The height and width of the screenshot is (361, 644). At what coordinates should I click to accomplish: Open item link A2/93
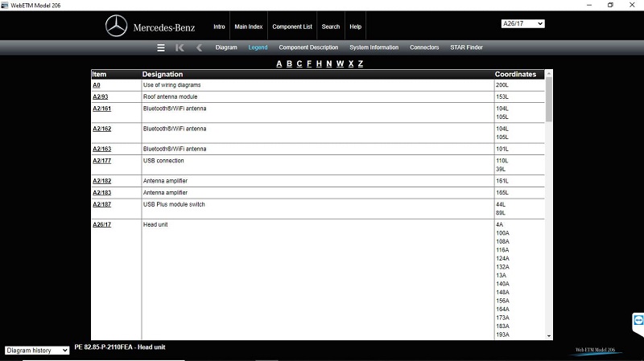pos(100,96)
